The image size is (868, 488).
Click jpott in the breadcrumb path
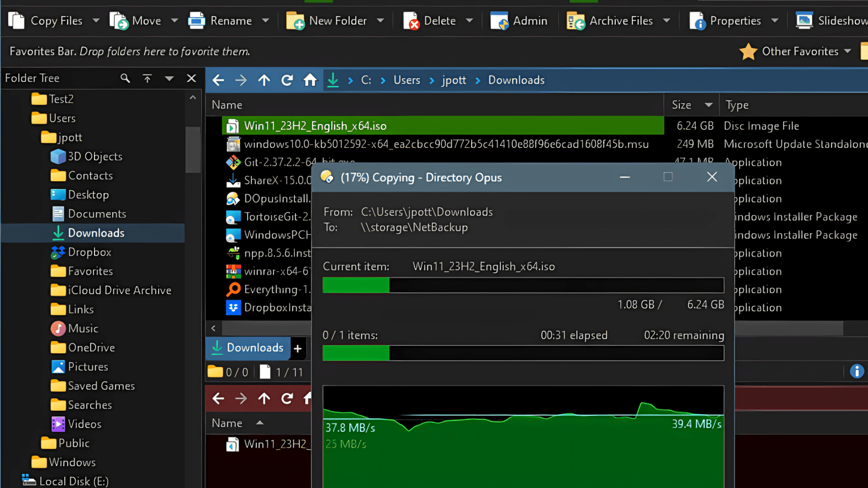pyautogui.click(x=454, y=80)
